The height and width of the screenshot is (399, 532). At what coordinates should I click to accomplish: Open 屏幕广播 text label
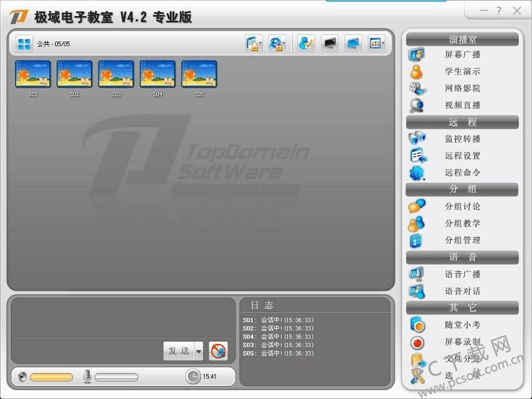pyautogui.click(x=463, y=54)
